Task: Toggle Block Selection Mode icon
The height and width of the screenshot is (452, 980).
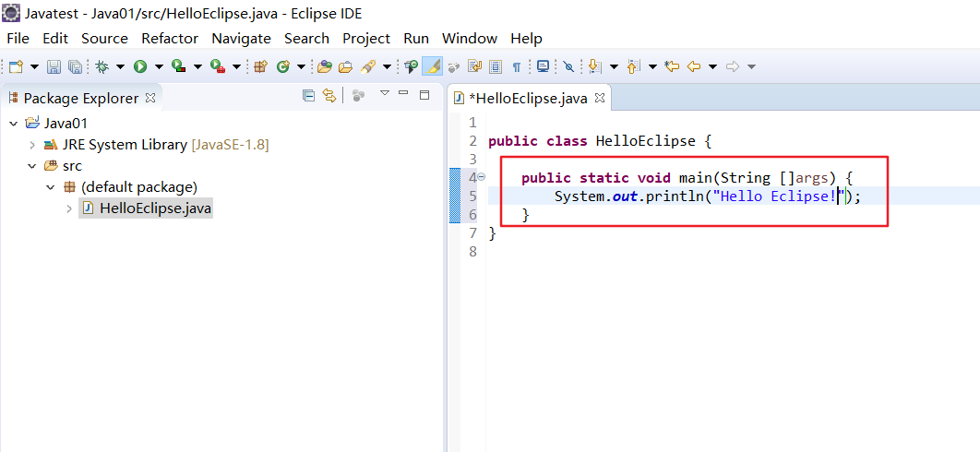Action: tap(496, 66)
